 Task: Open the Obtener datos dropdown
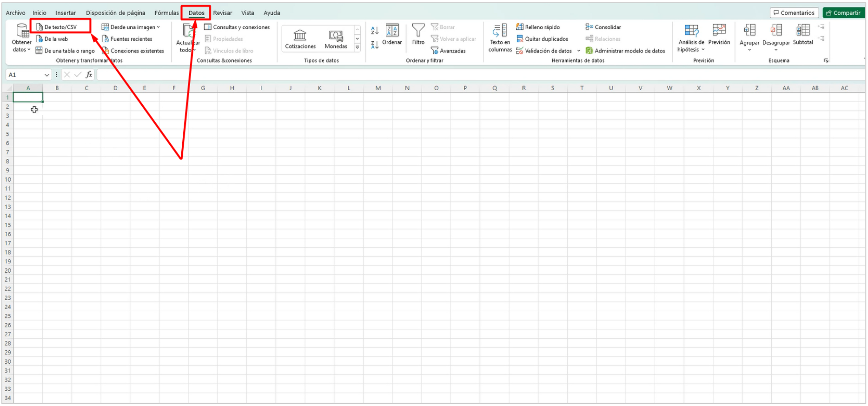click(21, 49)
